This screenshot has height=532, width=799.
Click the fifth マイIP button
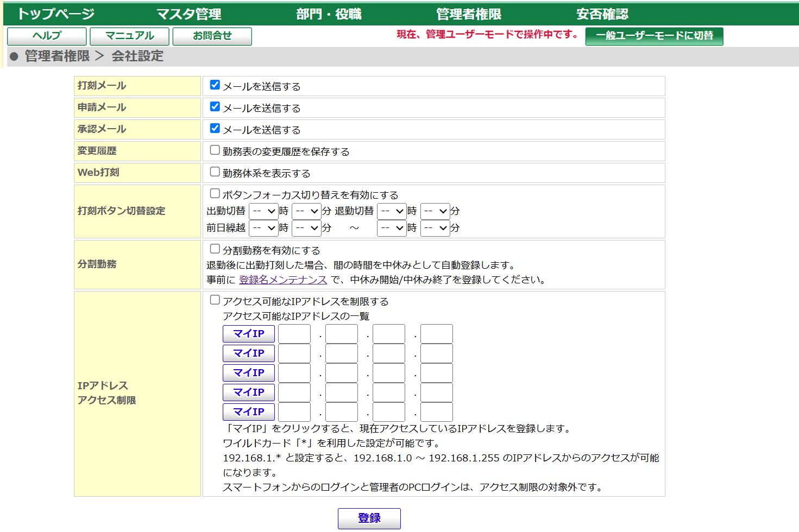pos(249,412)
